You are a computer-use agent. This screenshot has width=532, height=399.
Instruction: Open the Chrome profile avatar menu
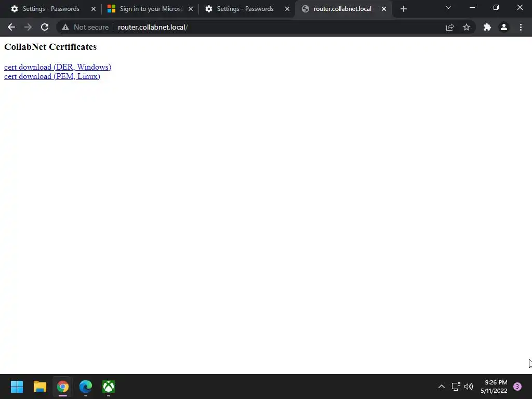pyautogui.click(x=504, y=27)
